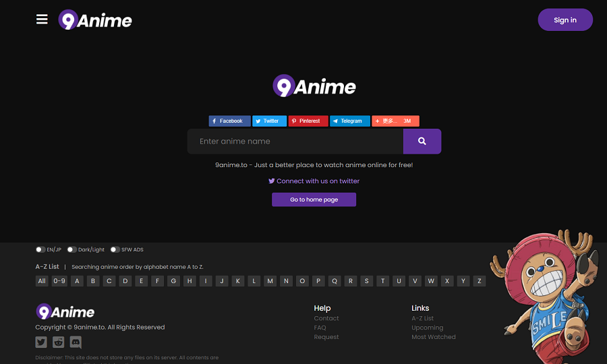Share on Pinterest button
The height and width of the screenshot is (364, 607).
pyautogui.click(x=308, y=121)
